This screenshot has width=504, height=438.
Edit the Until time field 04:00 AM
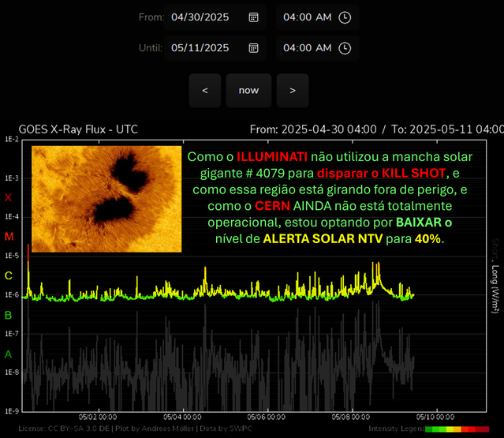pyautogui.click(x=317, y=48)
